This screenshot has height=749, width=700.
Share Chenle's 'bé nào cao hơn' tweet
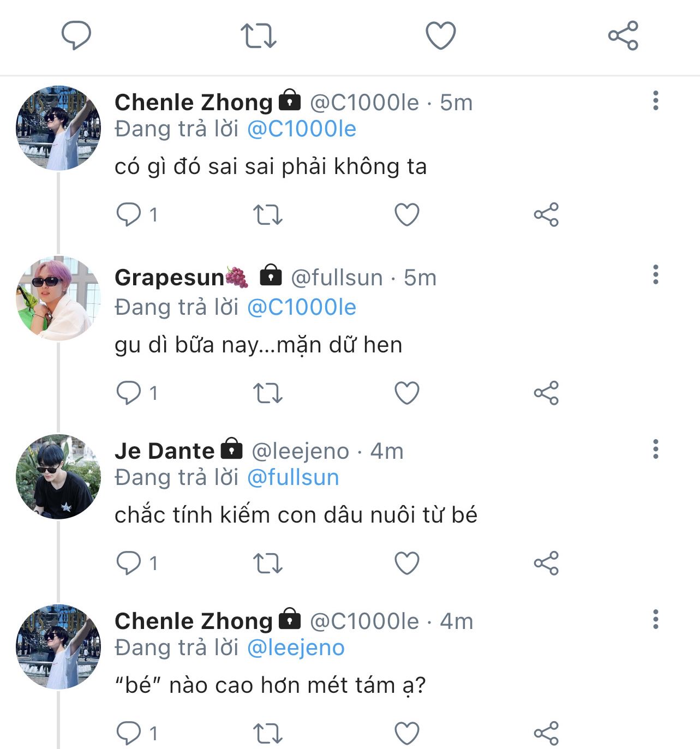546,733
